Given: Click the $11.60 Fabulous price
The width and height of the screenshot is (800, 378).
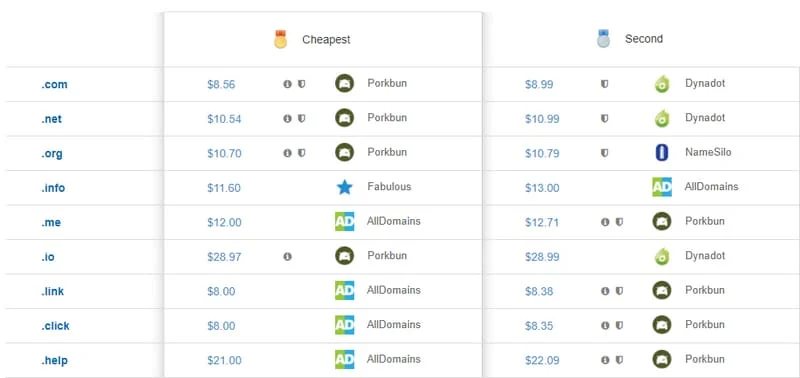Looking at the screenshot, I should click(224, 188).
